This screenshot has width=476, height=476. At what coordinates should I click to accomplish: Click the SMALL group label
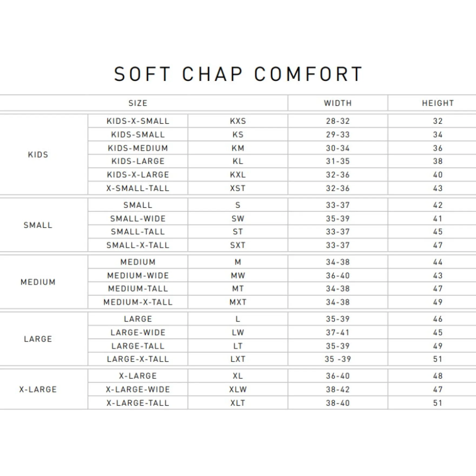pyautogui.click(x=38, y=225)
